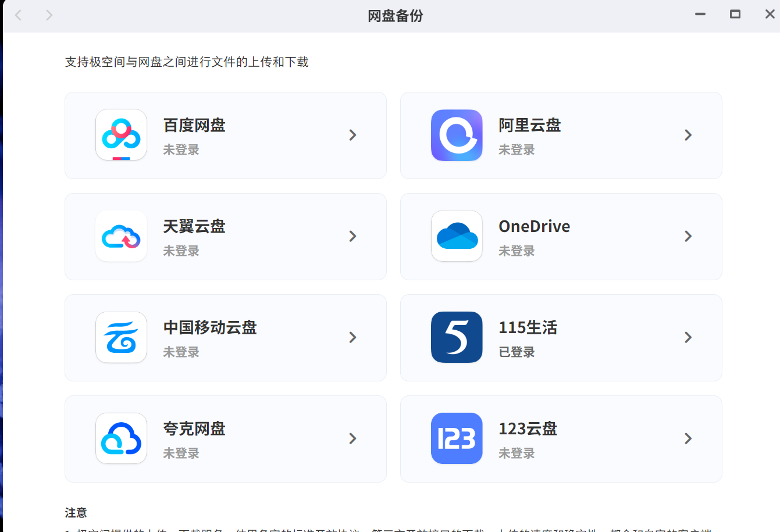Click the chevron for 115生活
Image resolution: width=780 pixels, height=532 pixels.
[688, 337]
